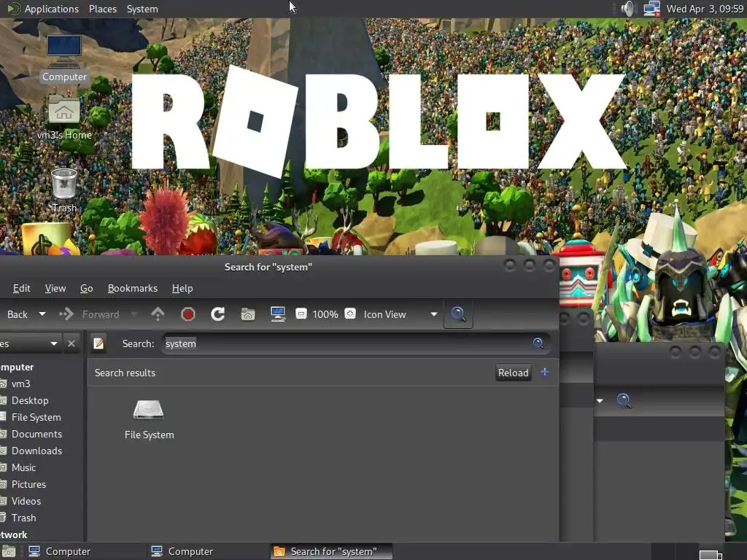The height and width of the screenshot is (560, 747).
Task: Select Documents in the sidebar
Action: click(36, 434)
